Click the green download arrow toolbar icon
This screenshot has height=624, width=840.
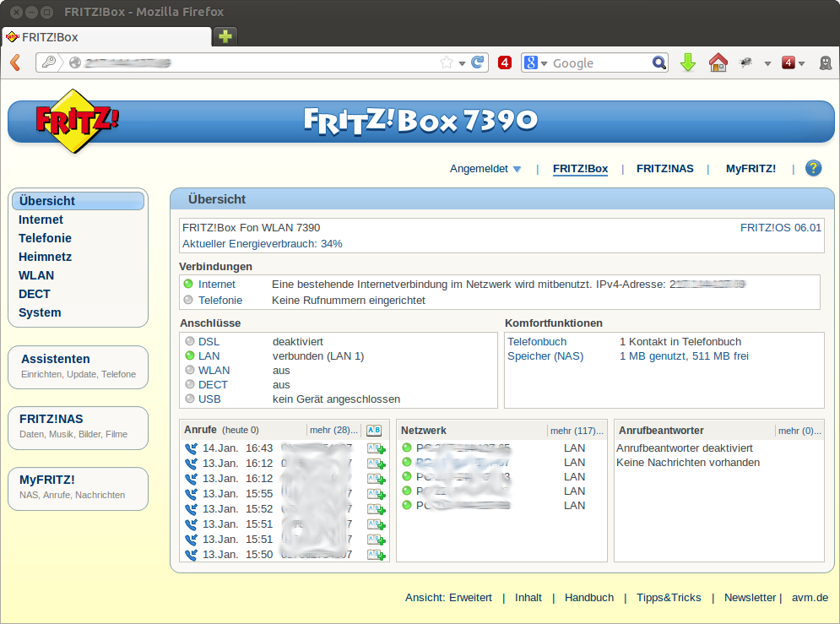(x=688, y=62)
